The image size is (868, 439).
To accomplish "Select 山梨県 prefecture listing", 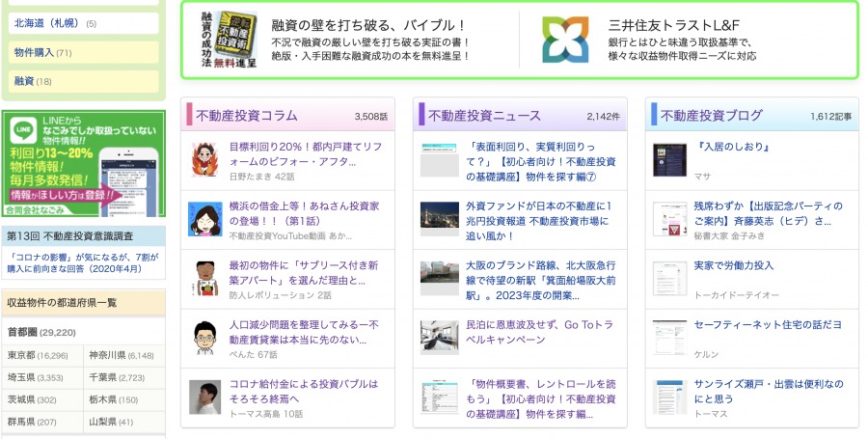I will point(103,422).
